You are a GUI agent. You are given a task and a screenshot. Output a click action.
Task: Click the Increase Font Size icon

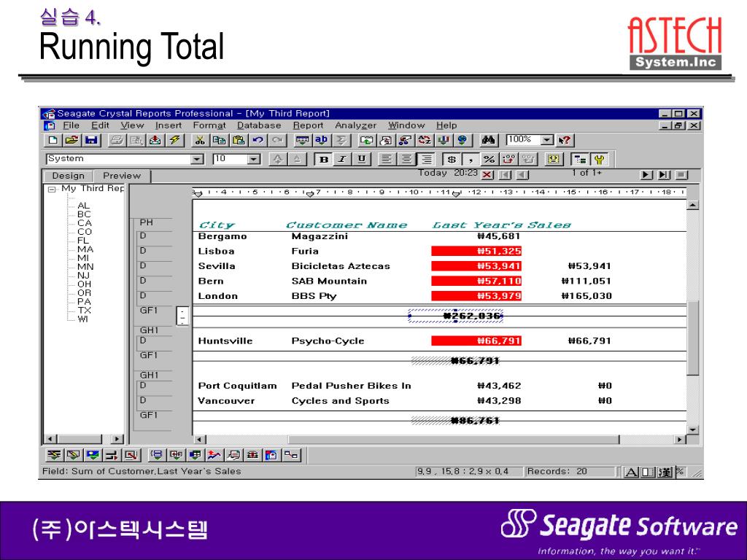(278, 160)
